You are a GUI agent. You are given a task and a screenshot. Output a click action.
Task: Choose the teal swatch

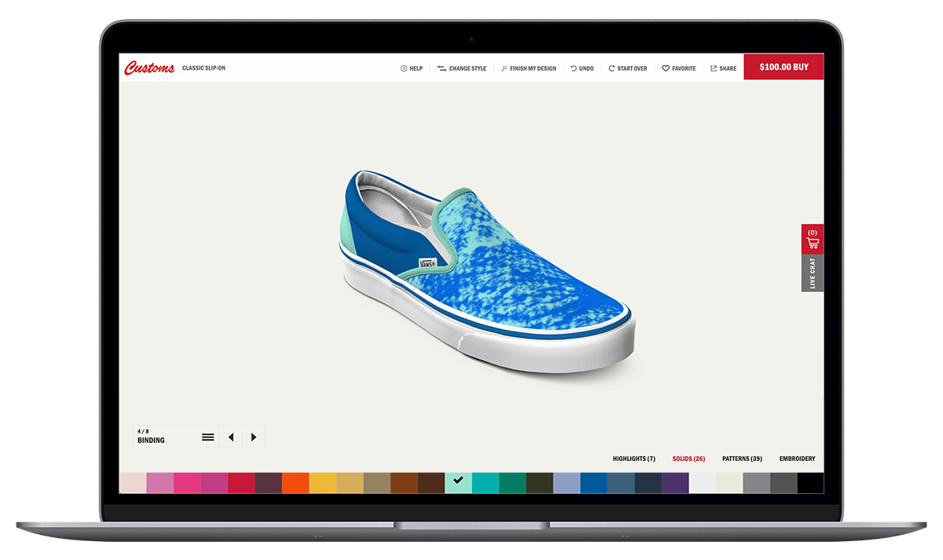pos(486,482)
